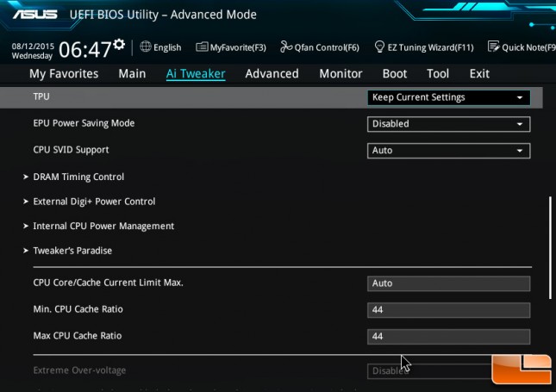
Task: Switch to Main tab
Action: point(132,74)
